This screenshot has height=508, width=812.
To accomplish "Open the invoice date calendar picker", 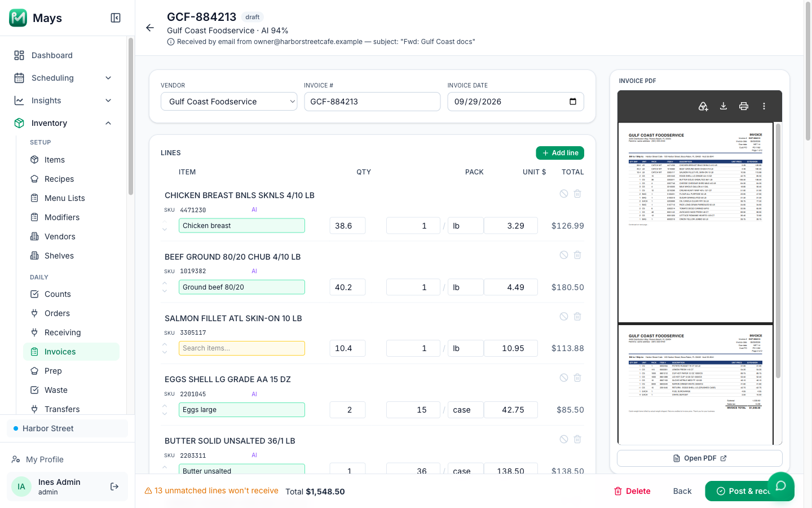I will click(573, 102).
